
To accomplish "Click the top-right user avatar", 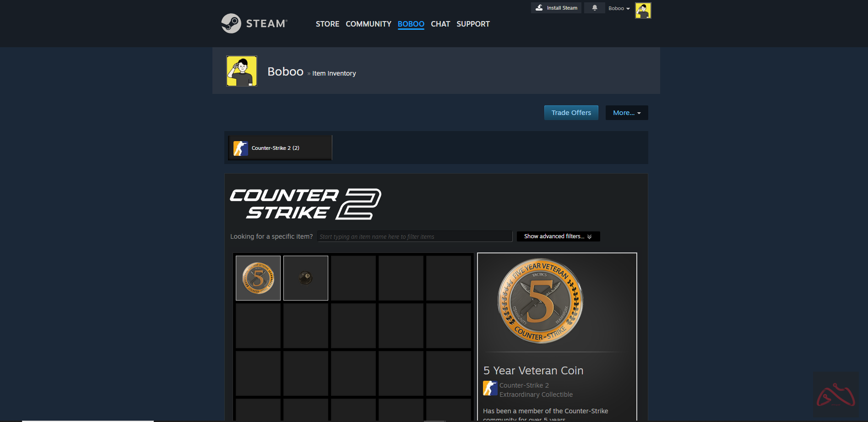I will point(643,10).
